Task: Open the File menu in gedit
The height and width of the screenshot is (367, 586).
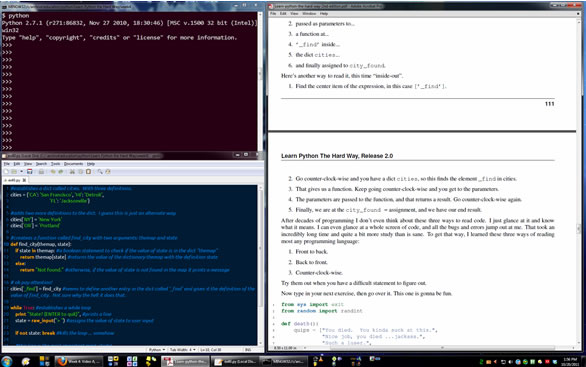Action: tap(6, 164)
